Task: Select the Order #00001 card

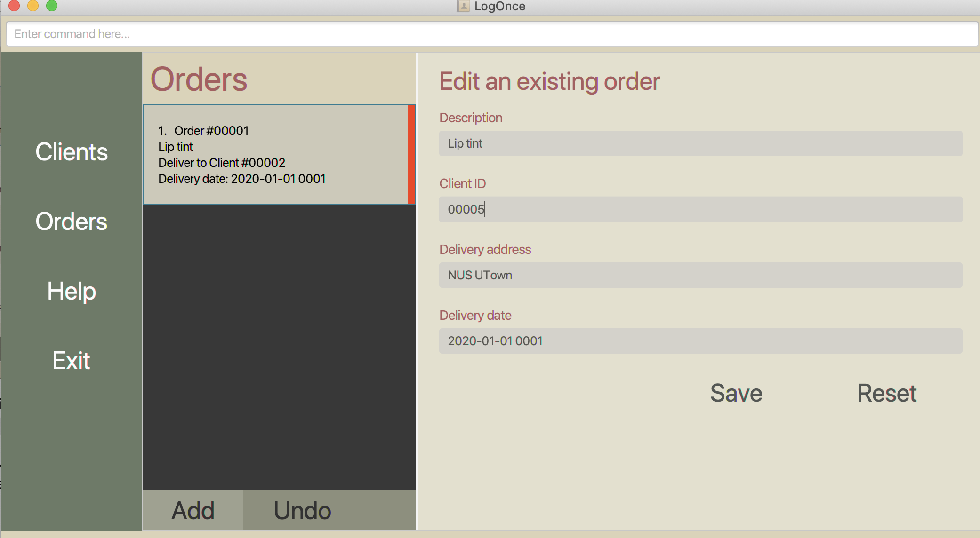Action: 275,155
